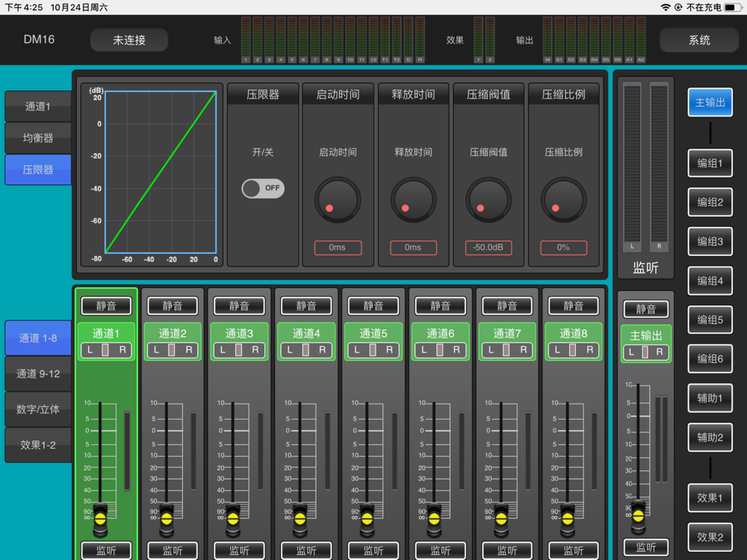Select bus 编组3
This screenshot has width=747, height=560.
pyautogui.click(x=710, y=241)
